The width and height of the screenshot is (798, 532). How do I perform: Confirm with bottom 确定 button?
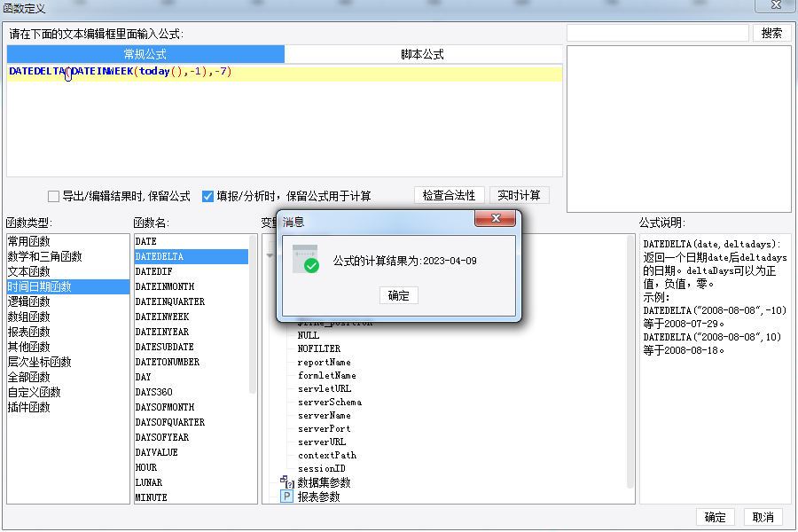715,517
